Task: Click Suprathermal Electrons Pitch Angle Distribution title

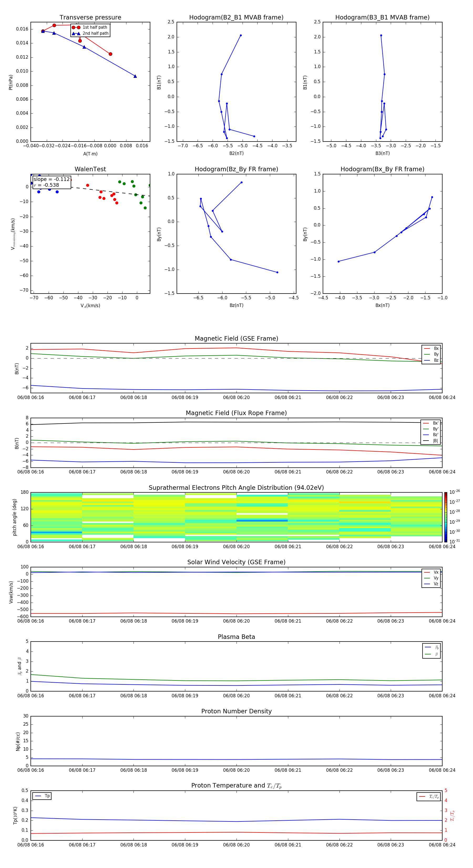Action: (x=236, y=488)
